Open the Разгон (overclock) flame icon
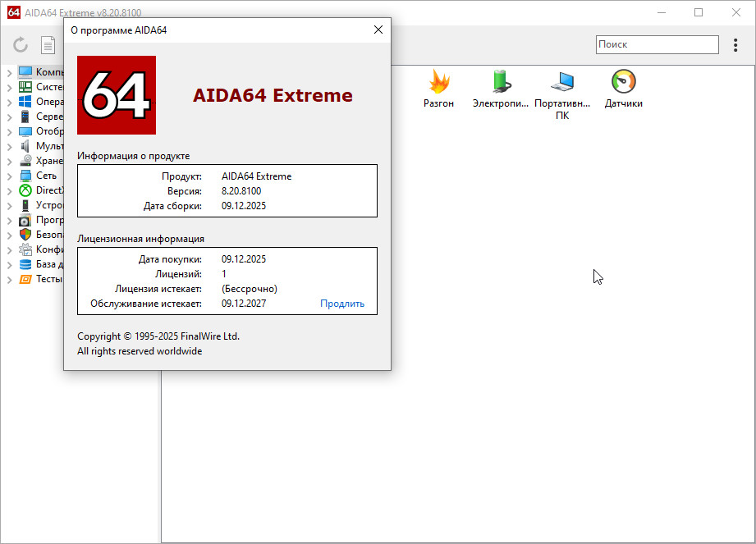 click(x=438, y=83)
